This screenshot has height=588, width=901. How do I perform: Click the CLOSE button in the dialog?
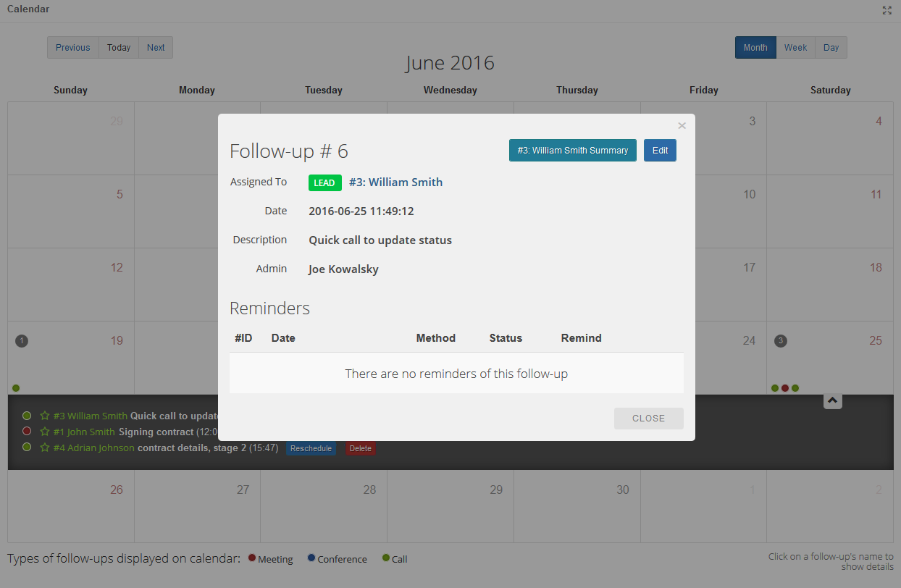coord(649,419)
